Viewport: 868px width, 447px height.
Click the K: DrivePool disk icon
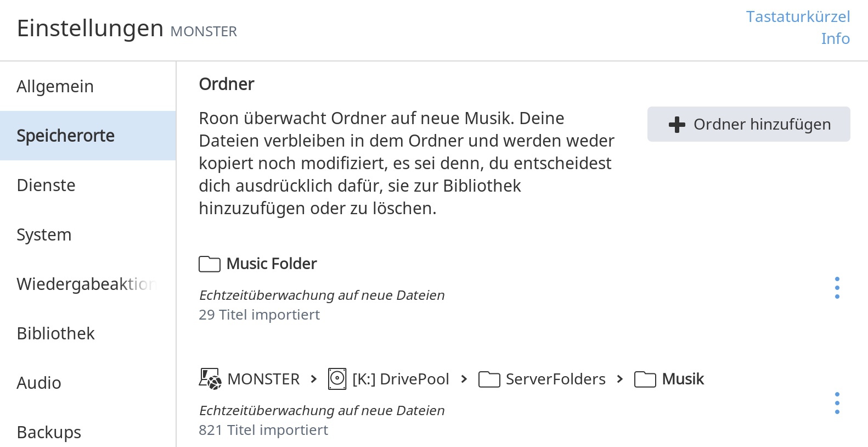coord(337,379)
